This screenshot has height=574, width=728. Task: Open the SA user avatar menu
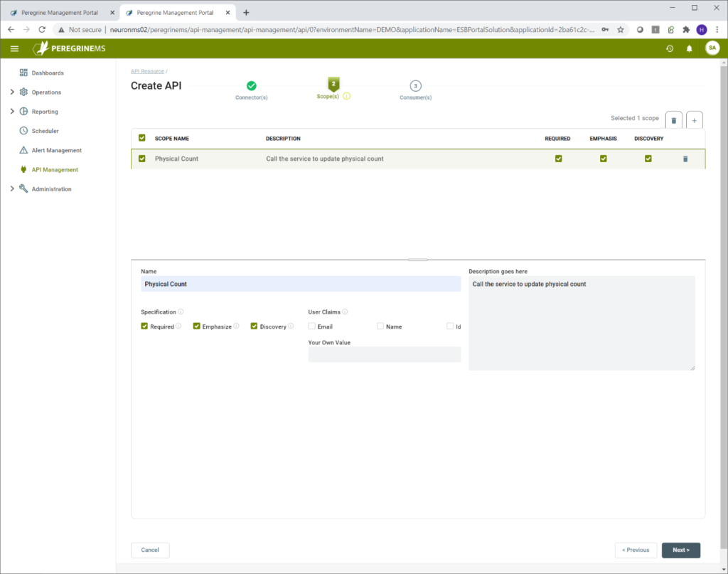[712, 48]
